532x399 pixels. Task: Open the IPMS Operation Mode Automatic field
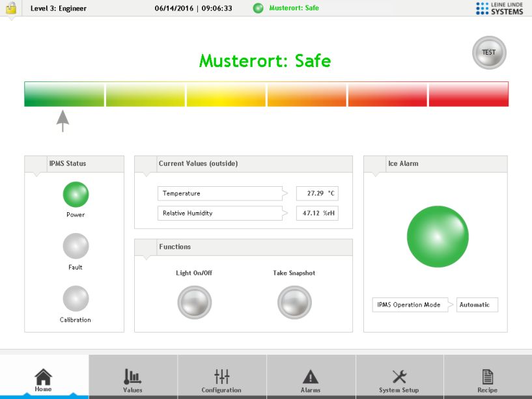477,305
